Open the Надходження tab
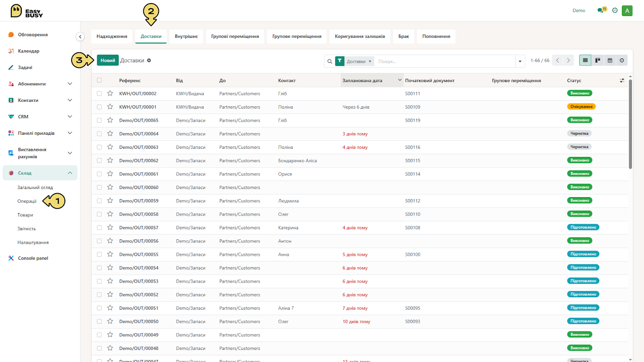The height and width of the screenshot is (362, 644). pos(112,36)
